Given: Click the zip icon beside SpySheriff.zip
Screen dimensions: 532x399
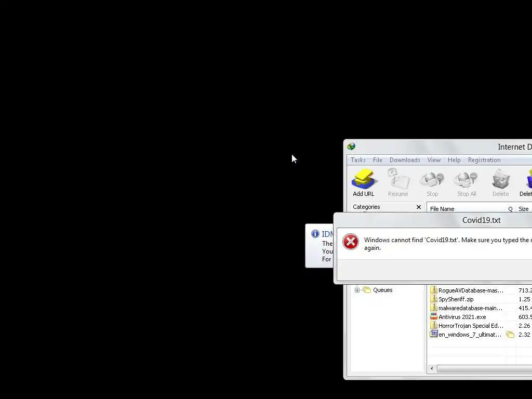Looking at the screenshot, I should (x=434, y=299).
